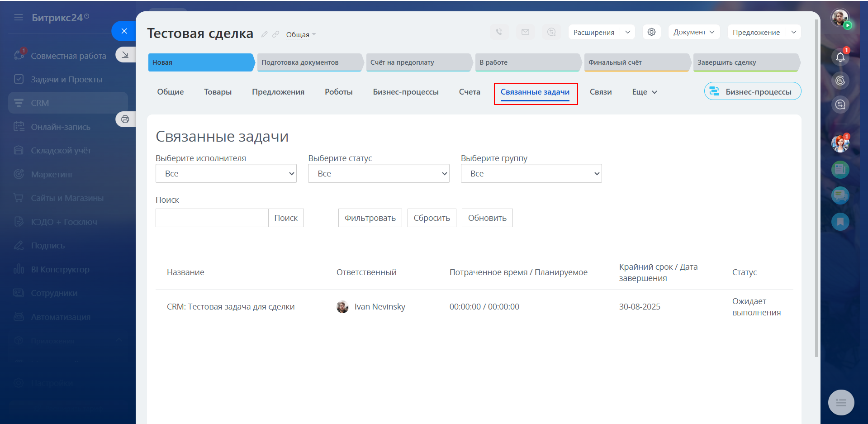Open the settings gear icon in deal header
The image size is (868, 424).
[651, 32]
